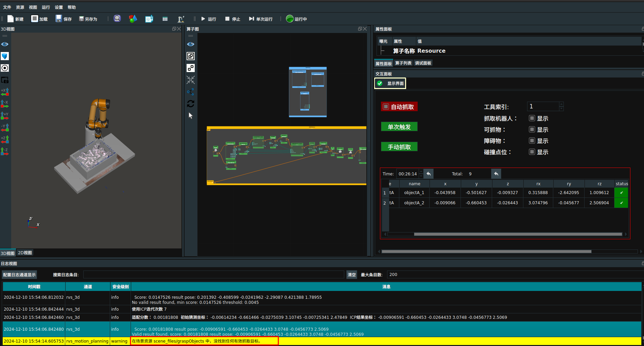Click the collapse arrows icon in 算子图 sidebar

pyautogui.click(x=191, y=80)
